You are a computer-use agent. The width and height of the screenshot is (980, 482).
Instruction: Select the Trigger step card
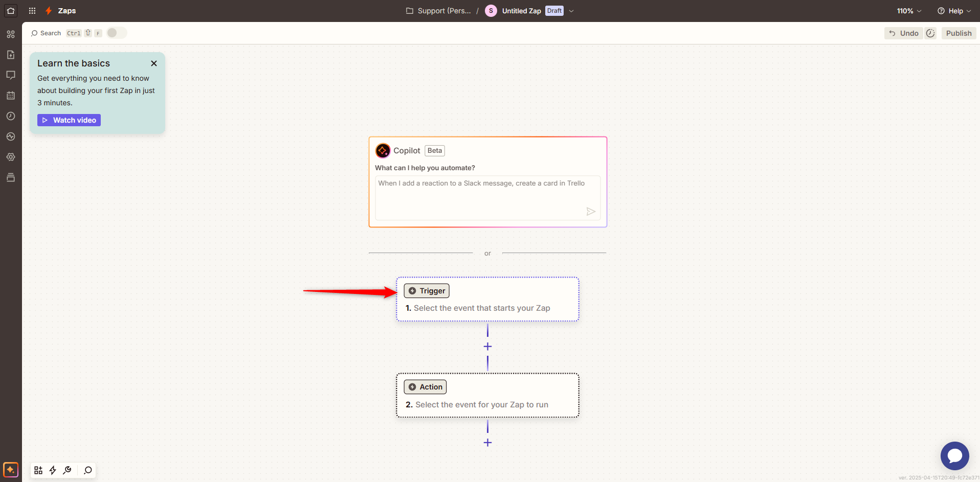[x=487, y=300]
